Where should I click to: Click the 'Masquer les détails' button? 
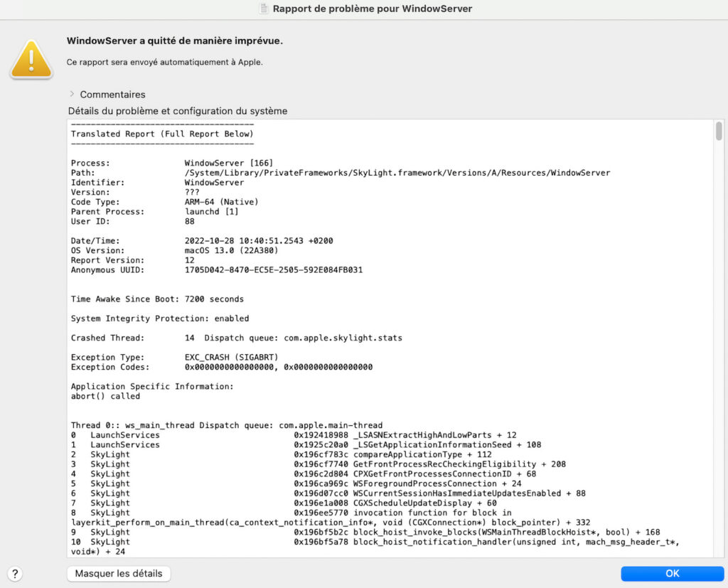(x=118, y=573)
